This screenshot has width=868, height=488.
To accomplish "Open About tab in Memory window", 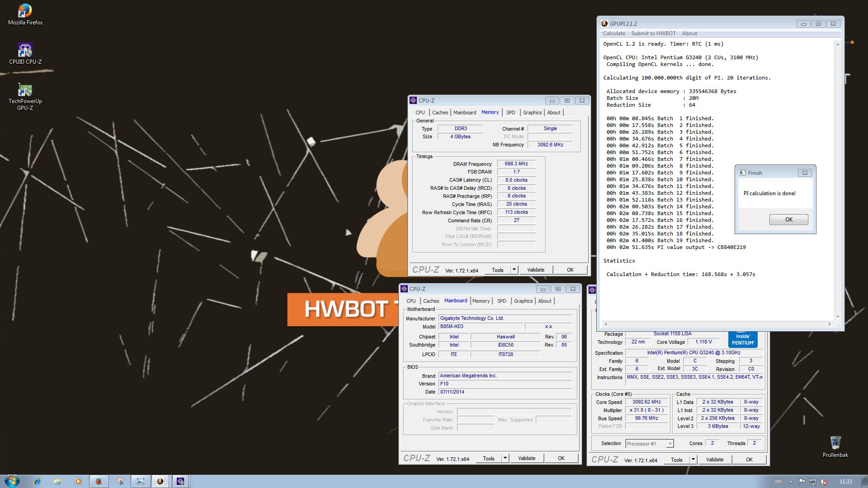I will click(554, 113).
